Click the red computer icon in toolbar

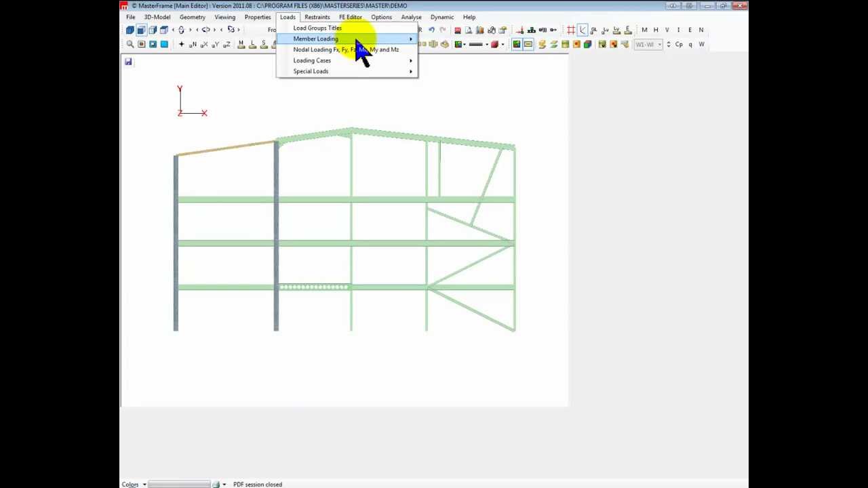(458, 30)
